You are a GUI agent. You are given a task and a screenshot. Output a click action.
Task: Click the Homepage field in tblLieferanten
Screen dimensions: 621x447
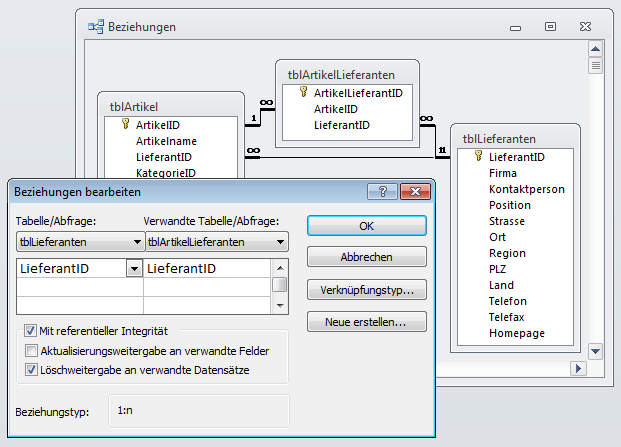(516, 333)
